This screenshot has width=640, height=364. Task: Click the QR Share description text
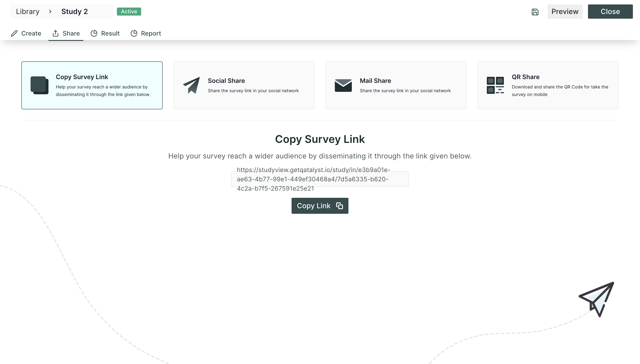(560, 91)
